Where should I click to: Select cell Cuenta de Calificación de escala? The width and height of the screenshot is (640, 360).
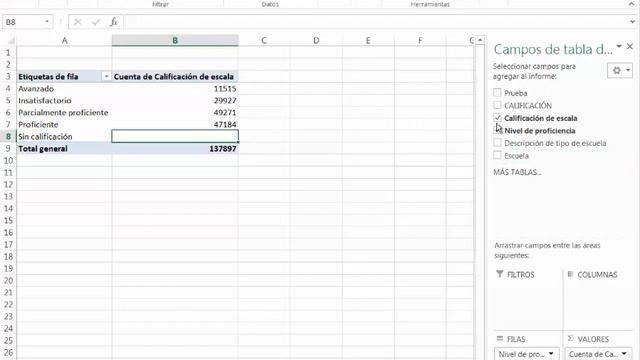pos(175,76)
